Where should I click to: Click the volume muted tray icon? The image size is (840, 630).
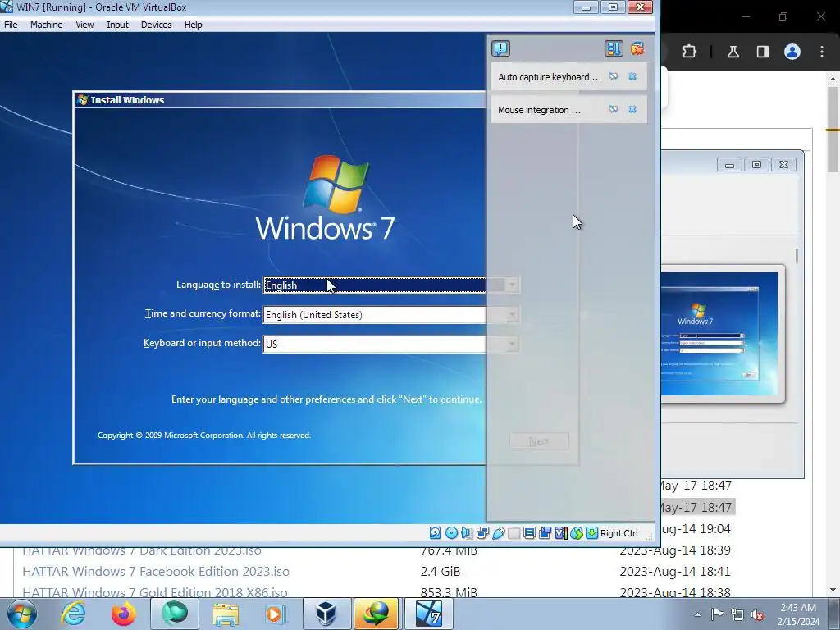pyautogui.click(x=757, y=615)
